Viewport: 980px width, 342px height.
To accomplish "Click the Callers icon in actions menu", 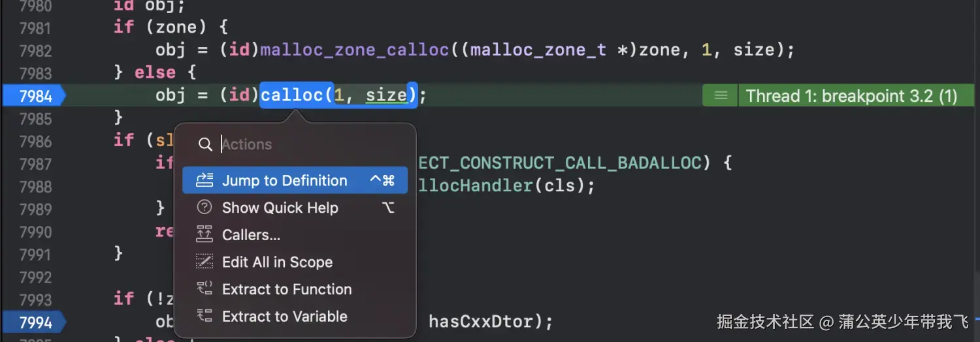I will pos(204,235).
